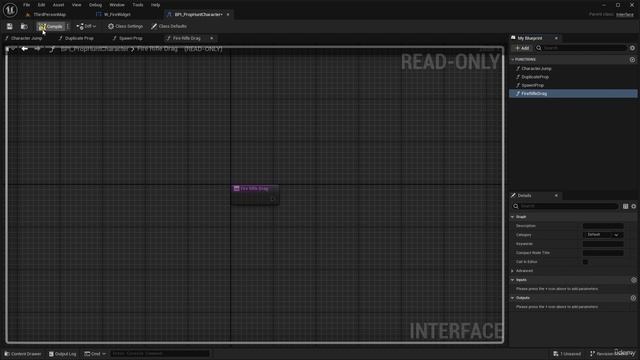Switch to Duplicate Prop graph tab
Image resolution: width=640 pixels, height=360 pixels.
tap(79, 38)
